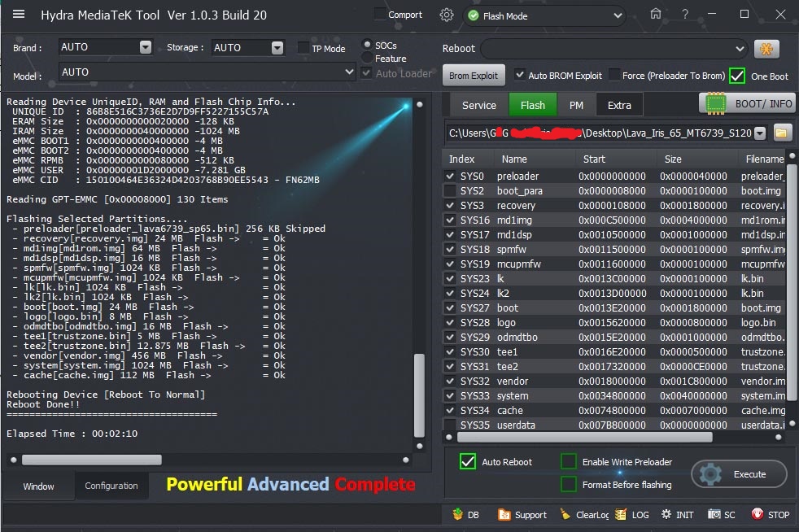Click the home icon in title bar
799x532 pixels.
(656, 15)
